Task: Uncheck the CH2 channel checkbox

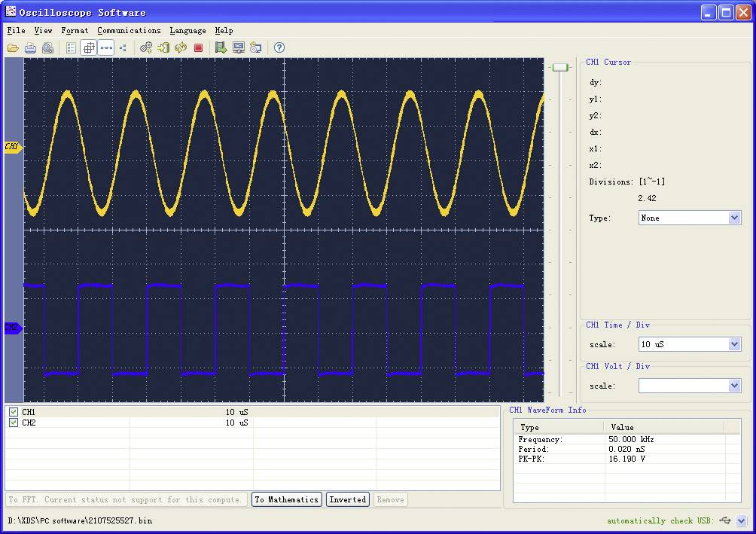Action: (13, 423)
